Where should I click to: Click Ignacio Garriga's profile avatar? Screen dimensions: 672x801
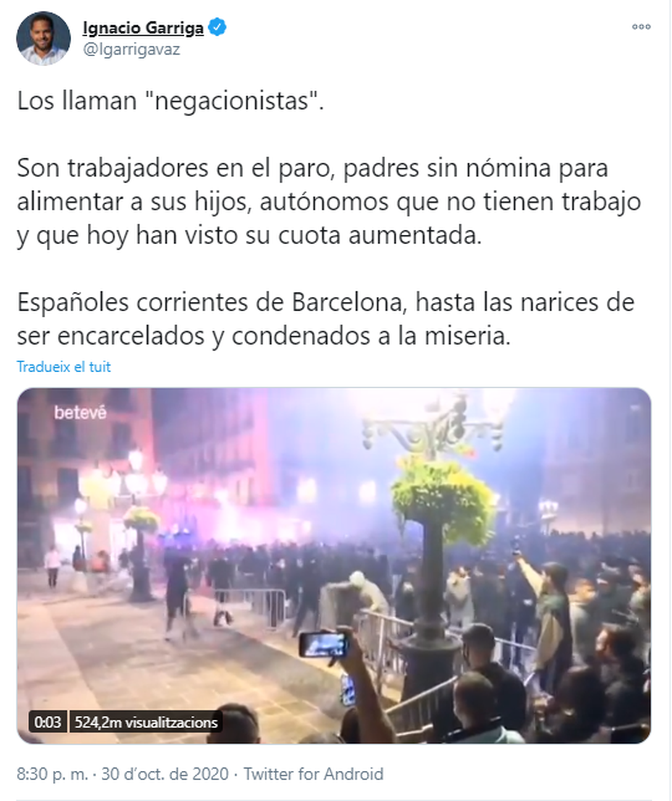coord(43,38)
